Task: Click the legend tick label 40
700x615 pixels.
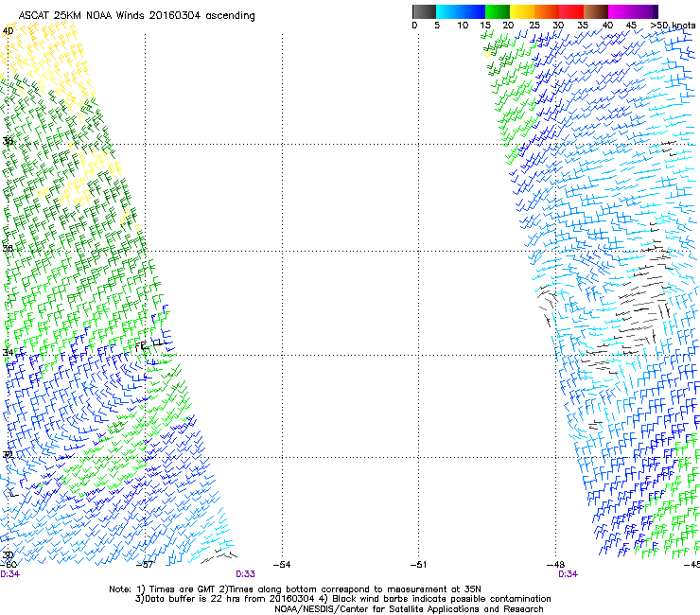Action: [x=607, y=26]
